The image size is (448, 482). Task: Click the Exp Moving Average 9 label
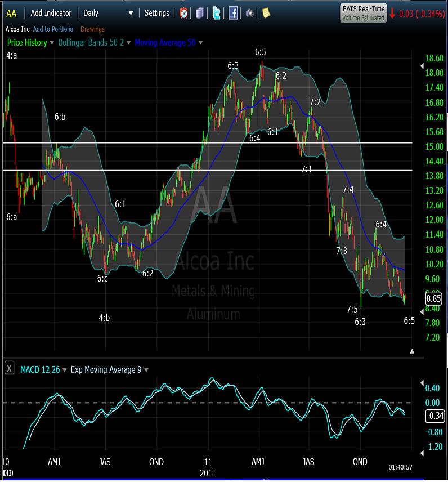coord(106,369)
